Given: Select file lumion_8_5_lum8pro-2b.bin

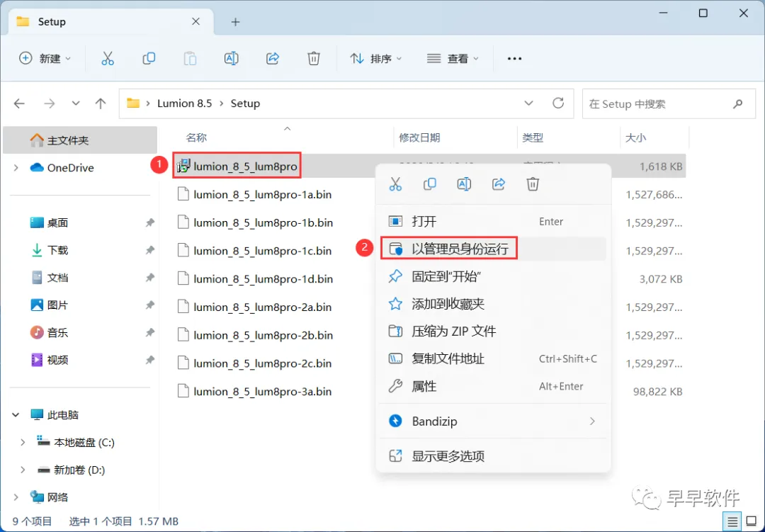Looking at the screenshot, I should tap(255, 335).
